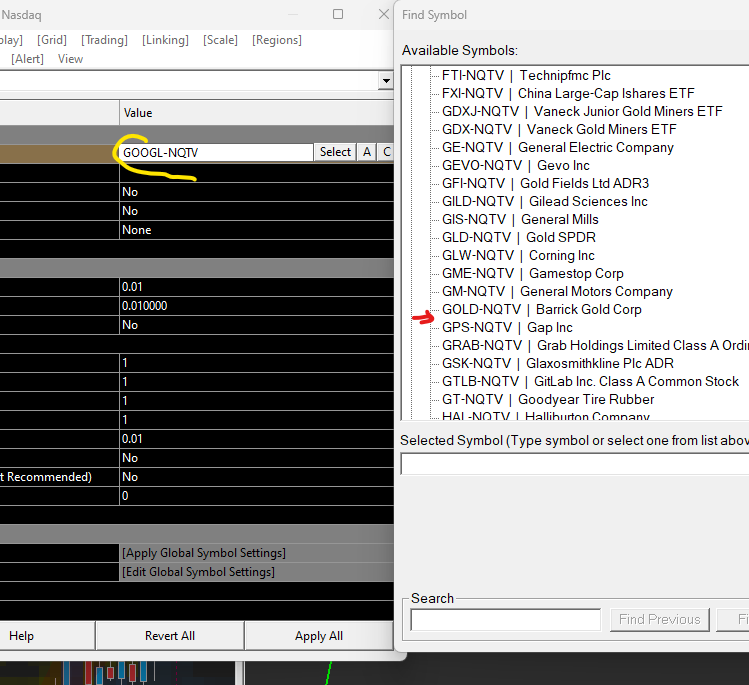Open the [Grid] settings tab

(52, 40)
